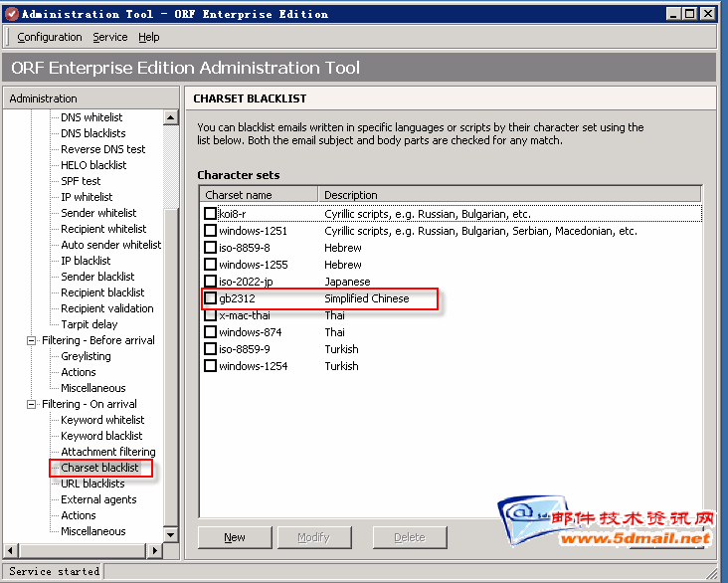Viewport: 728px width, 583px height.
Task: Select Charset blacklist in the tree
Action: [x=99, y=468]
